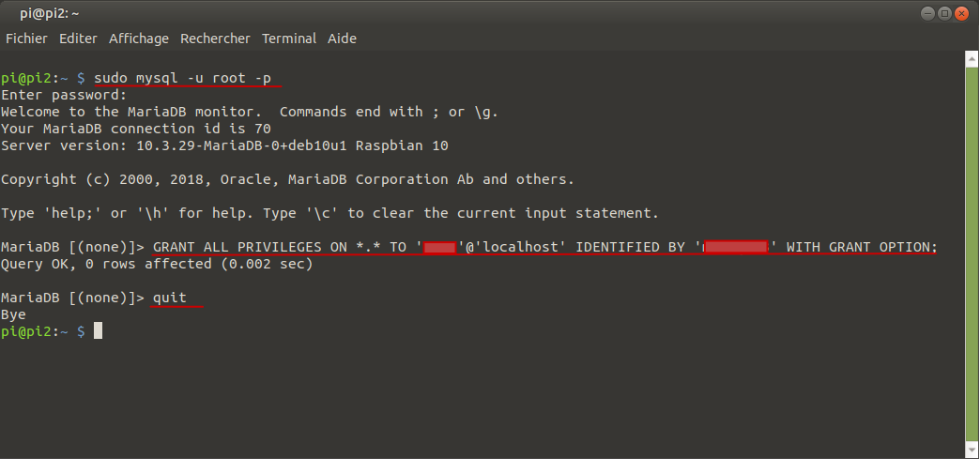980x459 pixels.
Task: Click the scrollbar up arrow
Action: (972, 60)
